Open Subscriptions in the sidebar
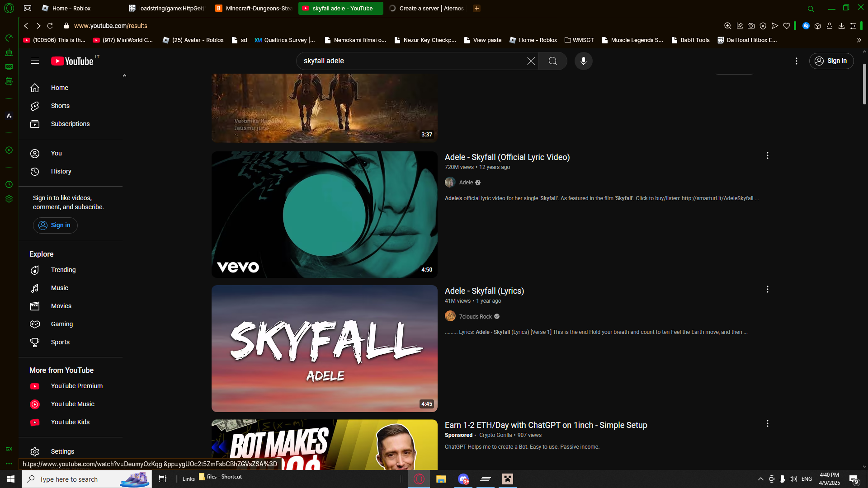868x488 pixels. (x=71, y=124)
